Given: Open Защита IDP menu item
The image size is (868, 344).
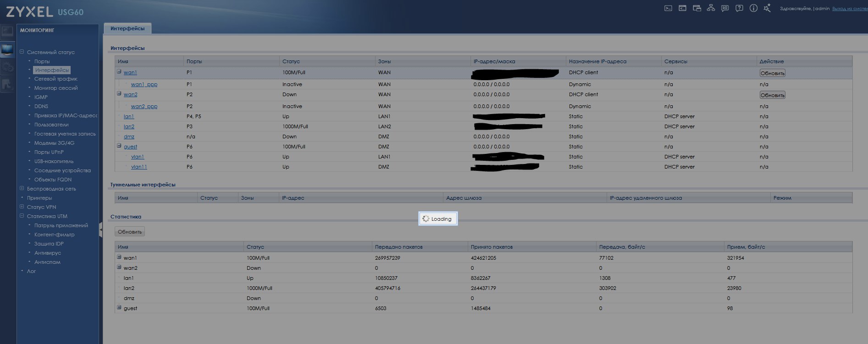Looking at the screenshot, I should point(49,244).
